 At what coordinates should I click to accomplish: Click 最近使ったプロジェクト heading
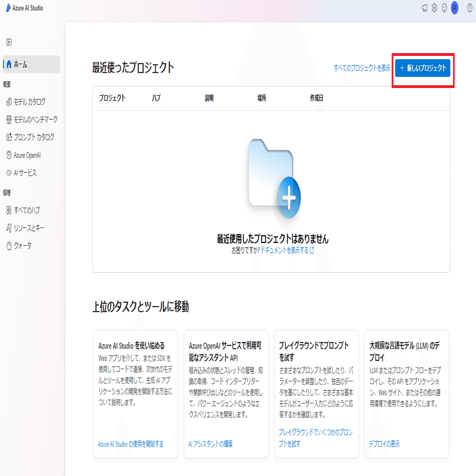click(133, 68)
